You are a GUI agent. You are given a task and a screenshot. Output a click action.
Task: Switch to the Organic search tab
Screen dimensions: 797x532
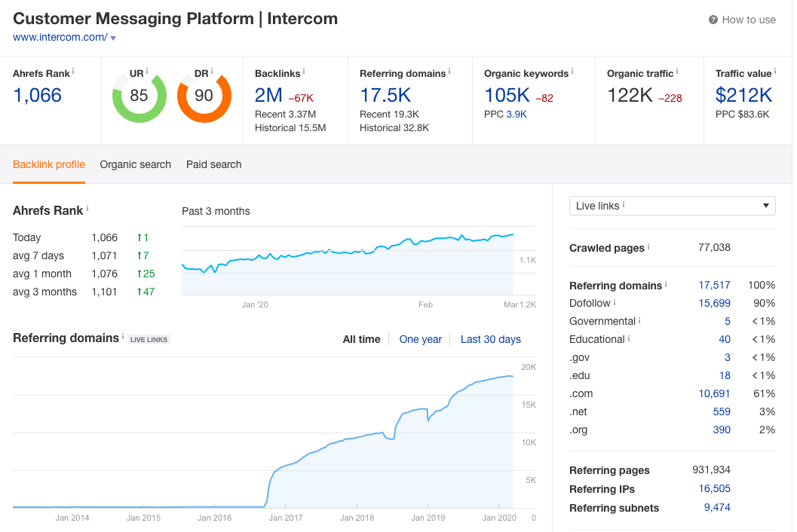point(135,164)
